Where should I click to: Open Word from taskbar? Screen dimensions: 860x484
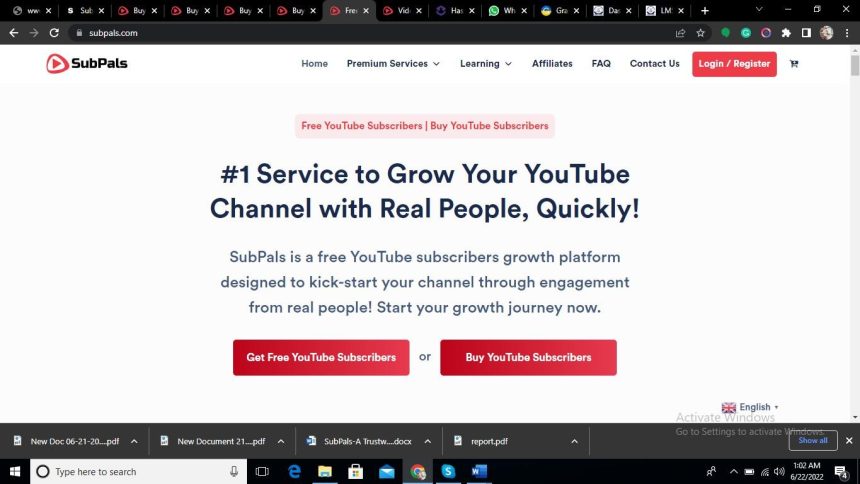[479, 471]
